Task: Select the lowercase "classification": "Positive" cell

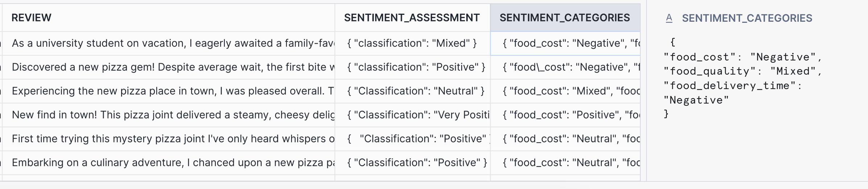Action: pos(416,67)
